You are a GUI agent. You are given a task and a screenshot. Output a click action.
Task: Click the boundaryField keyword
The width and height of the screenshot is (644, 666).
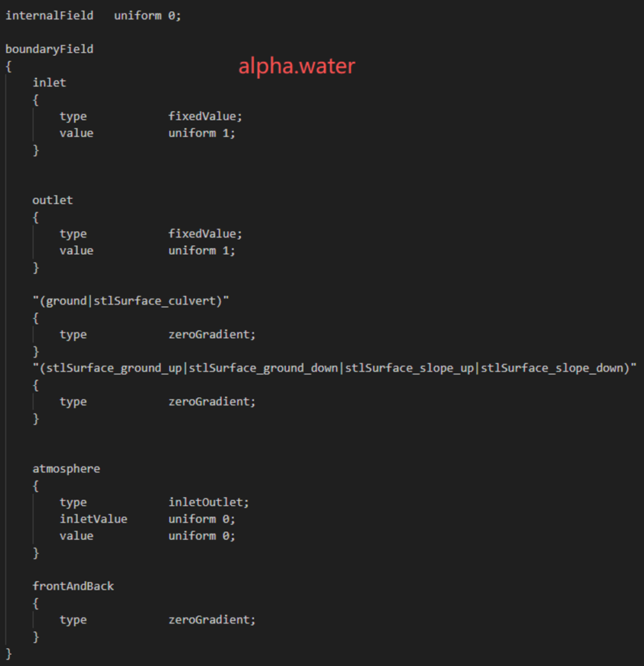49,49
